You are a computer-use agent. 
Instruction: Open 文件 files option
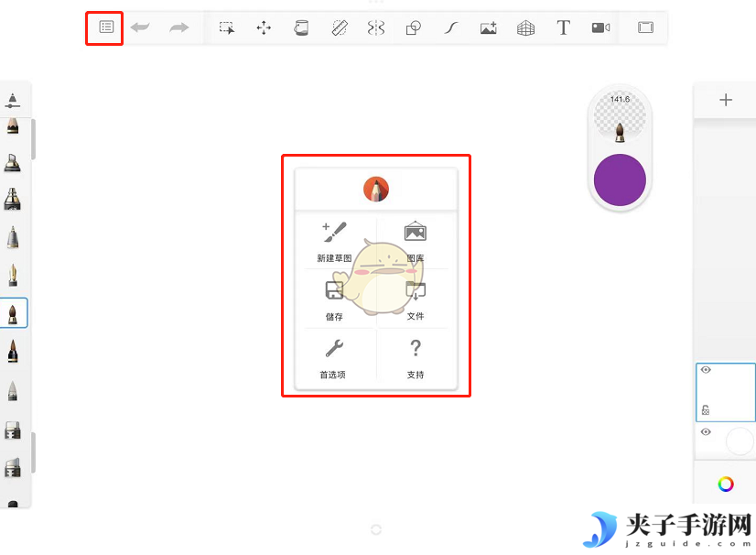pyautogui.click(x=416, y=300)
